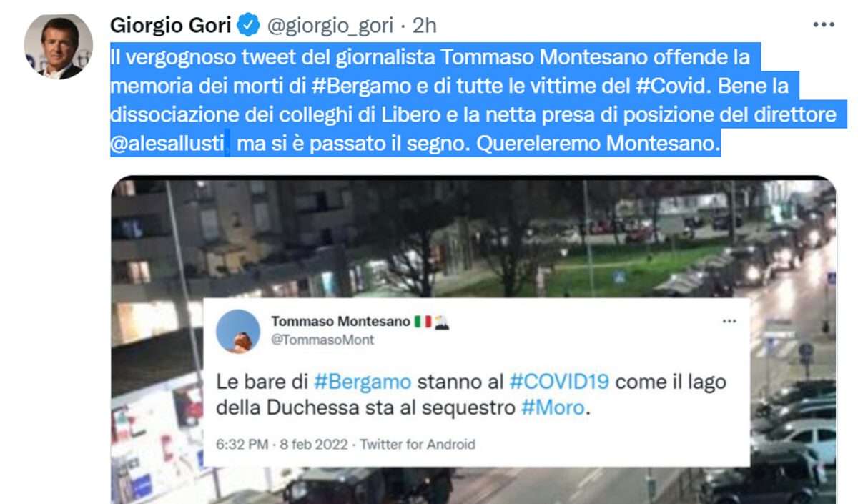Click the Tommaso Montesano name in screenshot
The image size is (858, 504).
click(340, 322)
